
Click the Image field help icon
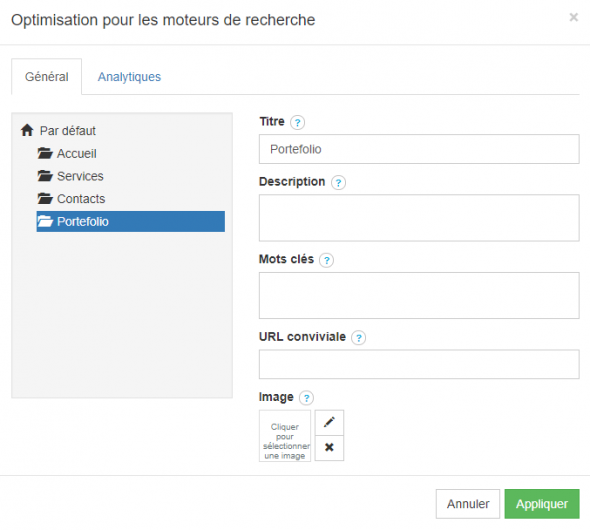pyautogui.click(x=306, y=398)
